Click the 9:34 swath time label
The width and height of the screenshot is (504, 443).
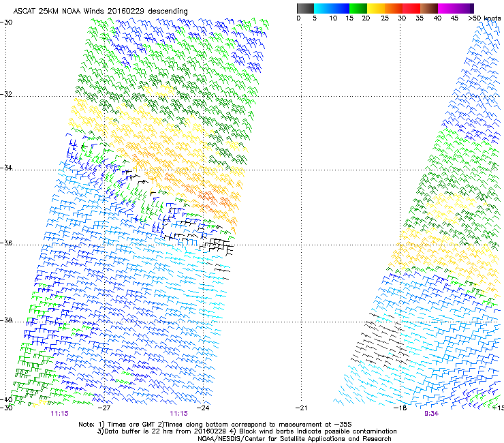point(431,414)
